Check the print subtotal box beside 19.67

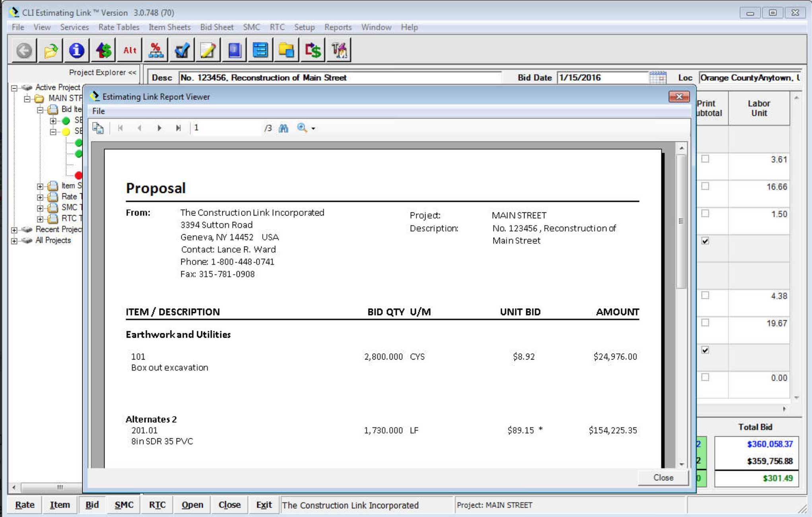pyautogui.click(x=705, y=323)
